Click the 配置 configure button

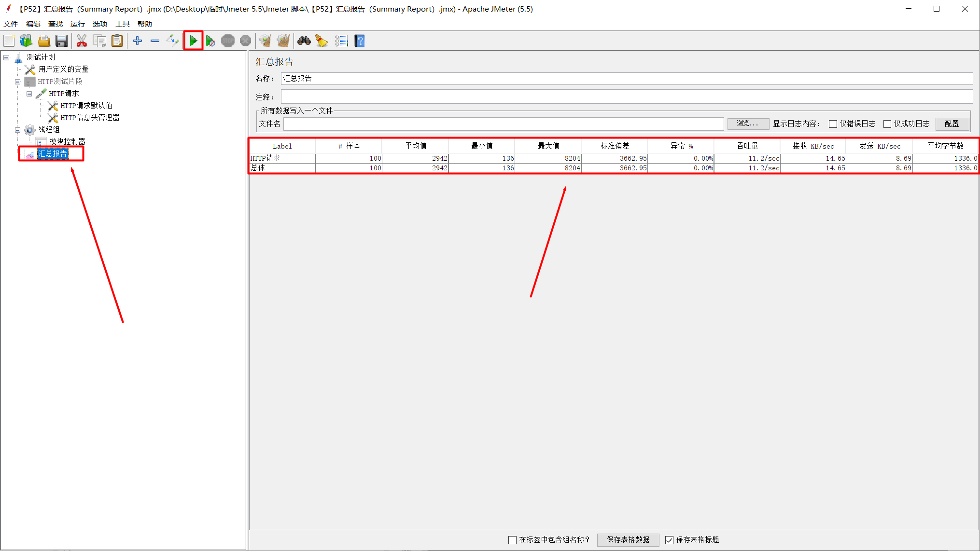(x=952, y=124)
